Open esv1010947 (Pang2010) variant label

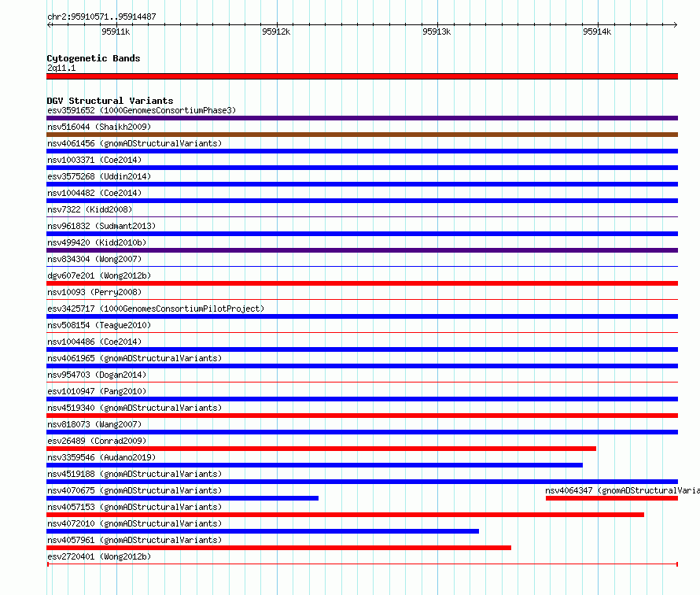[x=97, y=391]
